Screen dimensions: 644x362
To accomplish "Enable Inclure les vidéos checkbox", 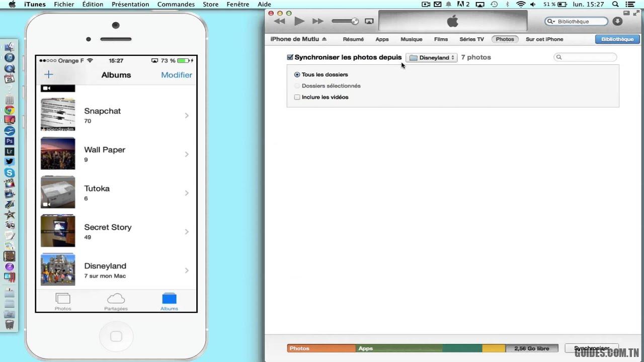I will coord(297,97).
